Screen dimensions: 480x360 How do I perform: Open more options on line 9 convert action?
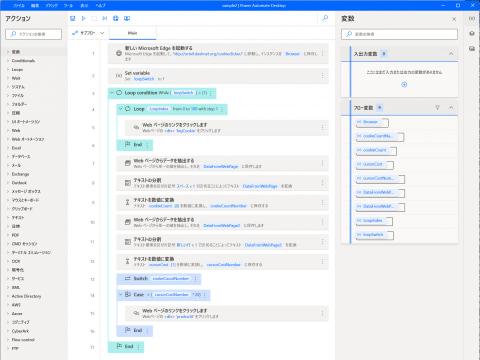pyautogui.click(x=322, y=203)
